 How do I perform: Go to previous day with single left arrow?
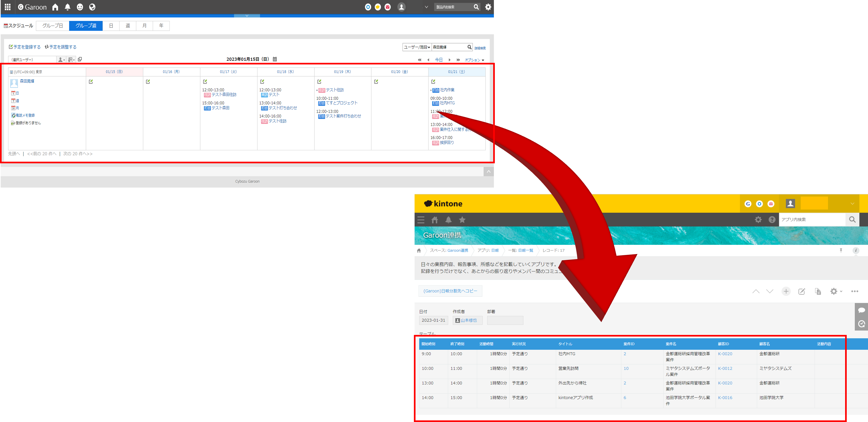tap(428, 60)
